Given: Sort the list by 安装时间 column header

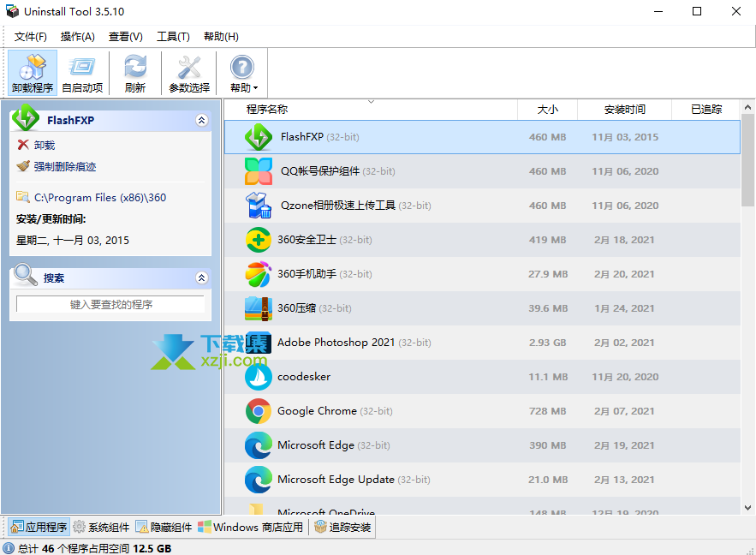Looking at the screenshot, I should coord(624,110).
